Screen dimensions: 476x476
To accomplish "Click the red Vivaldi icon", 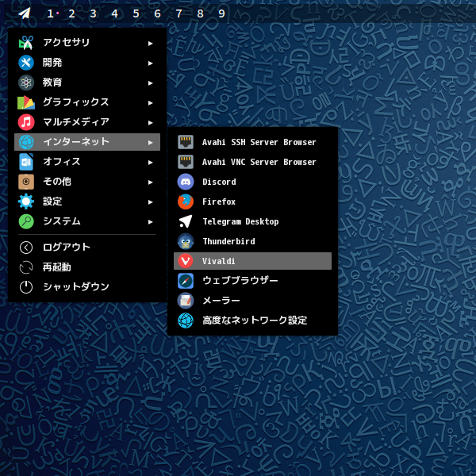I will click(x=186, y=261).
